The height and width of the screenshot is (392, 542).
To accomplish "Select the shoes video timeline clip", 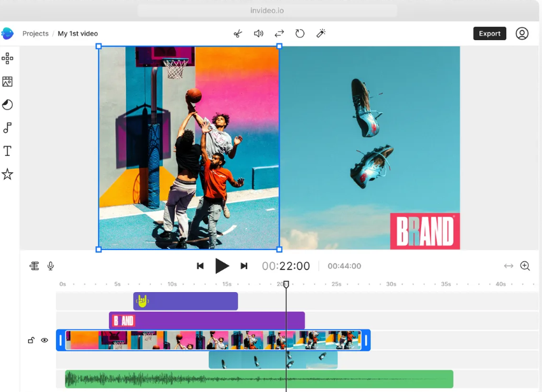I will point(273,360).
